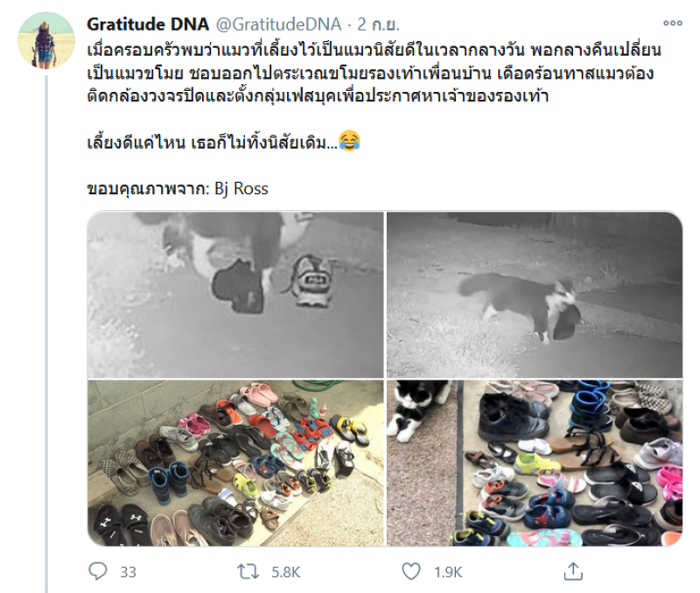This screenshot has width=700, height=593.
Task: Click the Gratitude DNA display name
Action: tap(148, 24)
